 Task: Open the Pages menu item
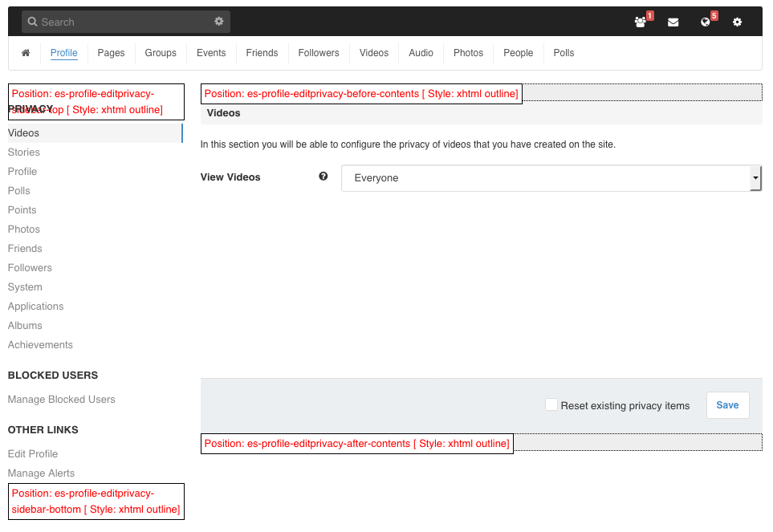pyautogui.click(x=111, y=53)
